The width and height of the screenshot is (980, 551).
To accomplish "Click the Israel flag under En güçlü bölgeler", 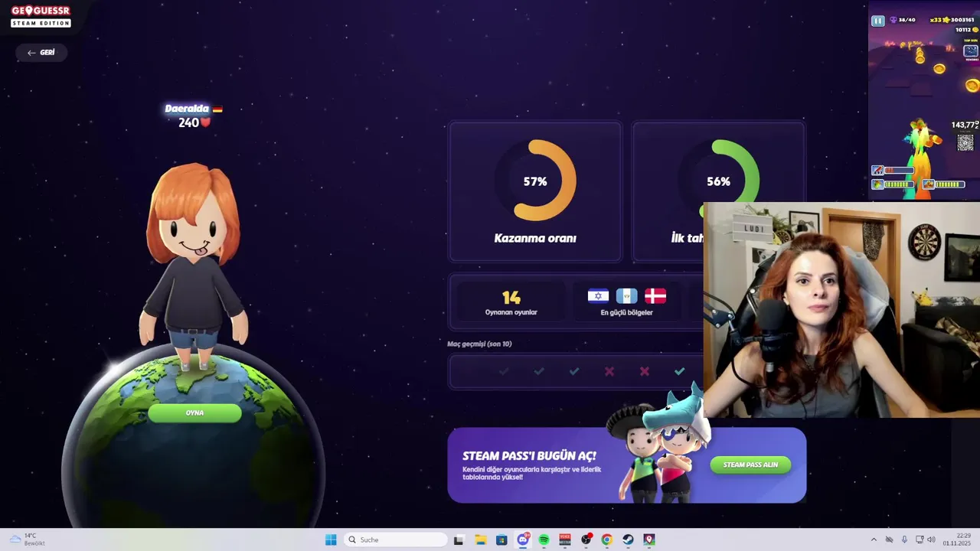I will [x=598, y=296].
